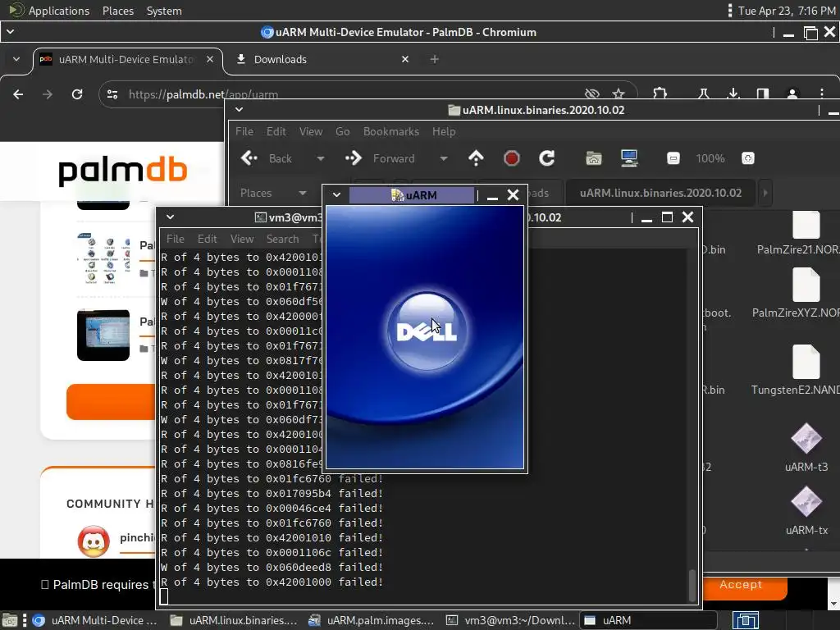The width and height of the screenshot is (840, 630).
Task: Go up one folder in the file manager
Action: 476,158
